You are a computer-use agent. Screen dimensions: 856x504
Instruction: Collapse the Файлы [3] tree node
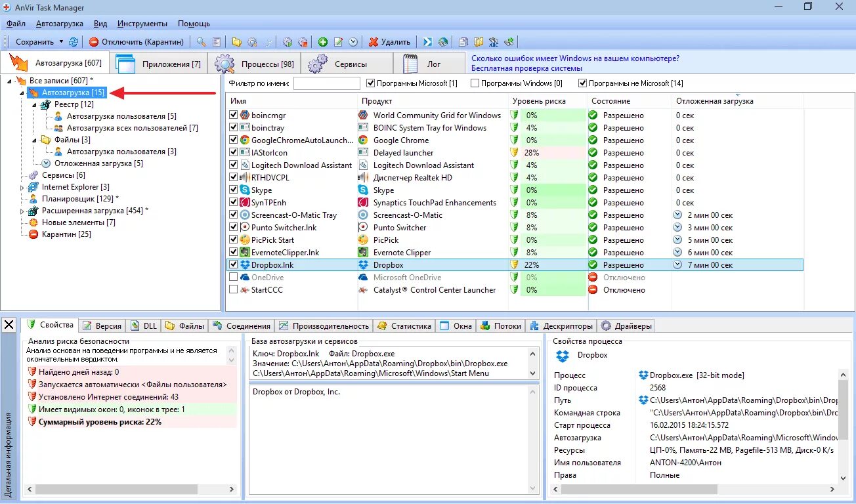(34, 140)
